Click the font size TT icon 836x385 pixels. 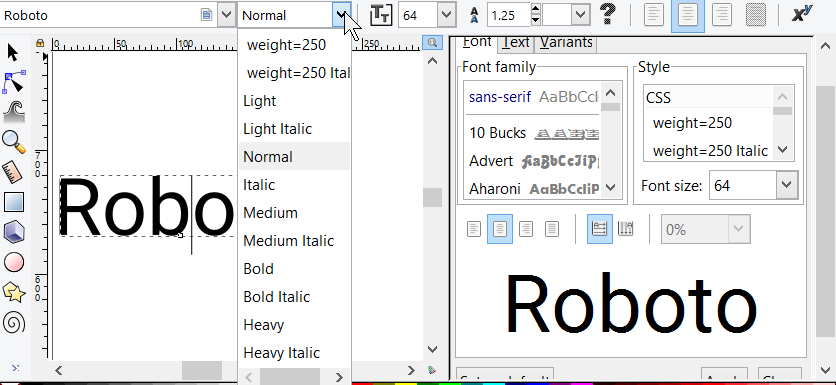[381, 14]
